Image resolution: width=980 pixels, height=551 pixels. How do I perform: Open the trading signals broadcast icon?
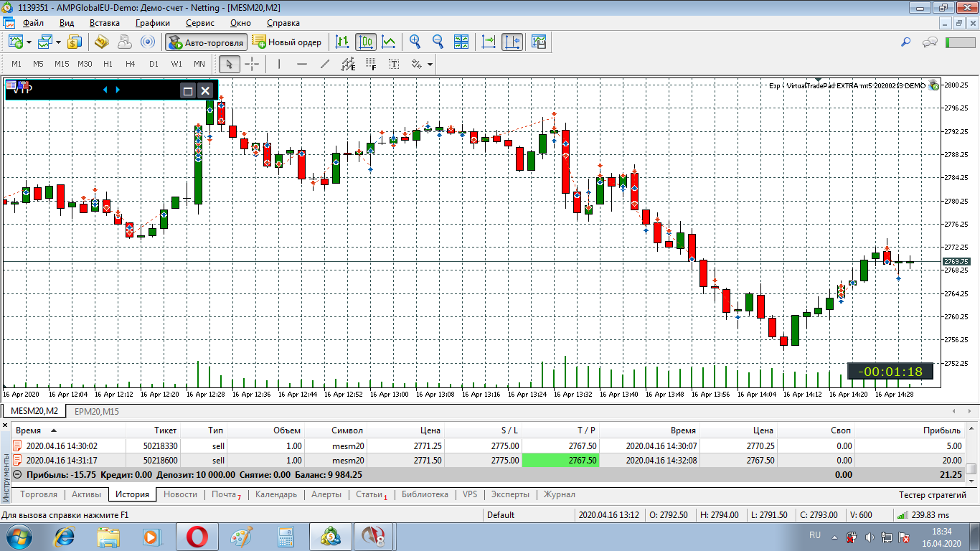(x=147, y=42)
